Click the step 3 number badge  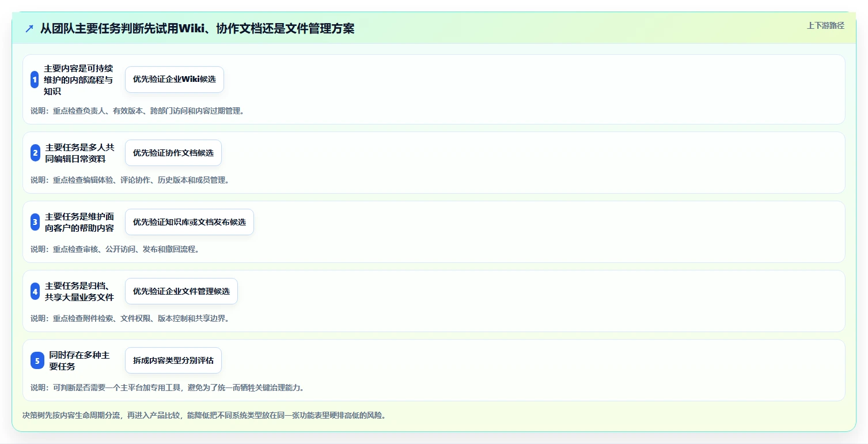pyautogui.click(x=36, y=222)
